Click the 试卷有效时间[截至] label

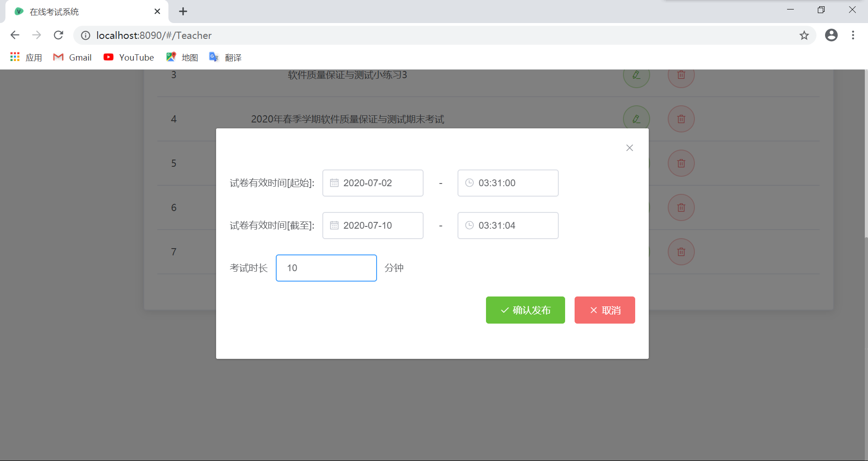tap(272, 226)
